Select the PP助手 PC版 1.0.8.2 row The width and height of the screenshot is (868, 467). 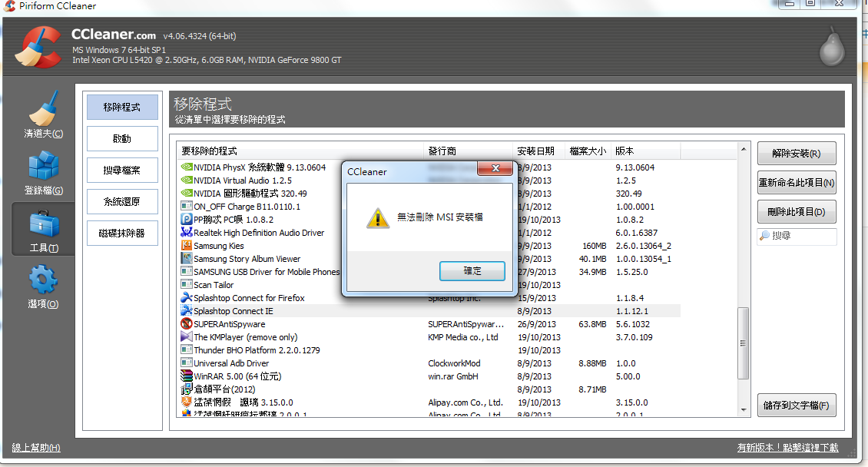pyautogui.click(x=429, y=220)
